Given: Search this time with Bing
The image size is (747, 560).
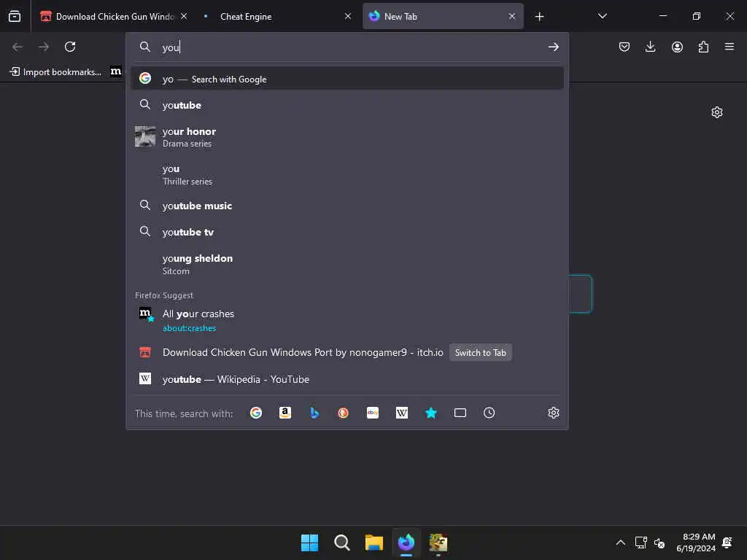Looking at the screenshot, I should [314, 413].
